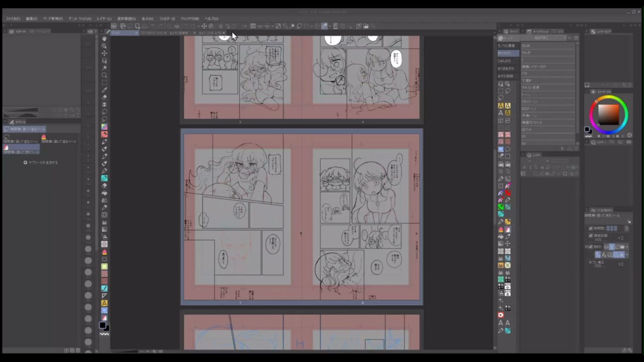Click サブツールを追加する to add a subtool

click(41, 162)
